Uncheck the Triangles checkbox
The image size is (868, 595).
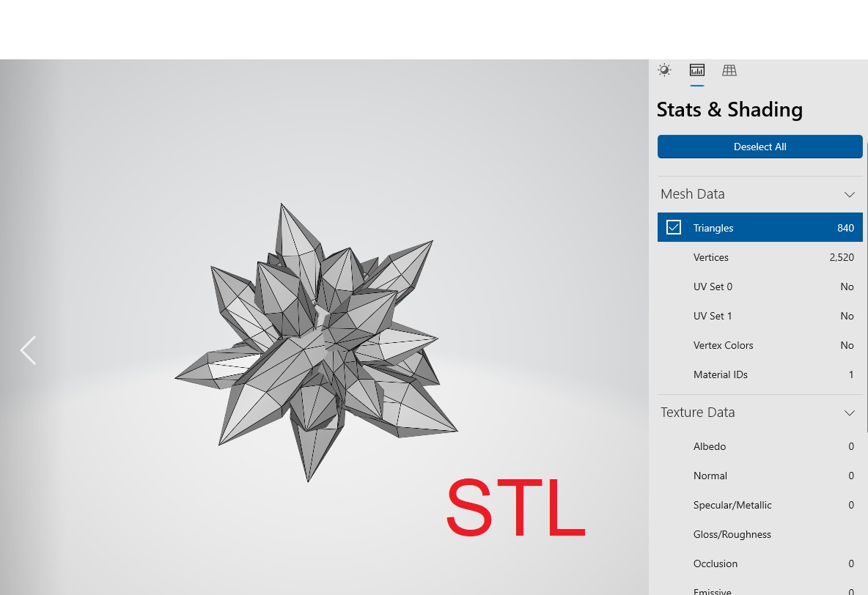673,227
